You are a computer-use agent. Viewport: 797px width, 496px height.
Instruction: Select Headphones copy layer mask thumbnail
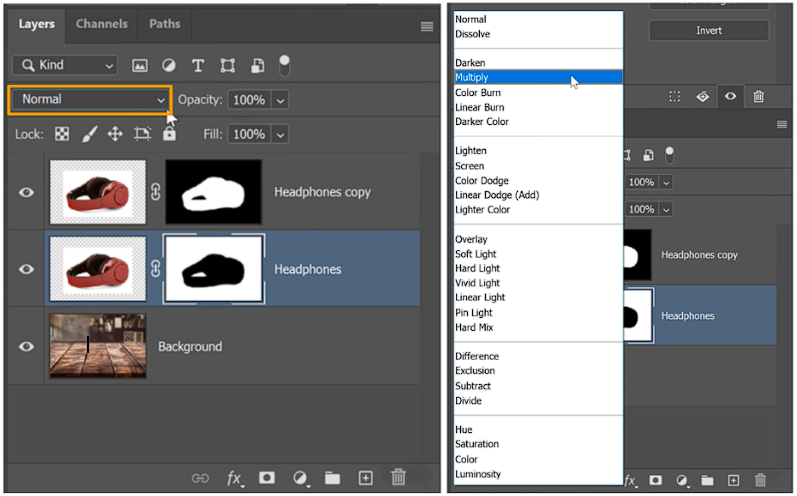[213, 192]
